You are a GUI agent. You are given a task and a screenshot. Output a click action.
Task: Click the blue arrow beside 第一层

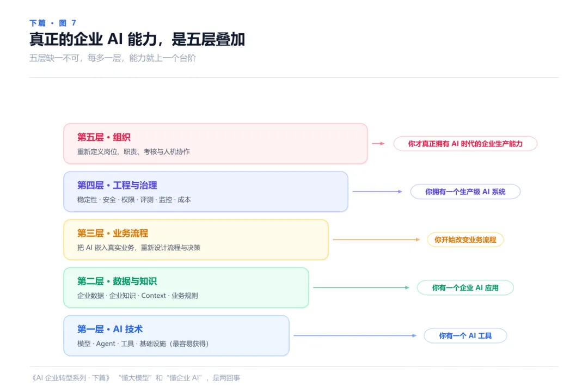coord(355,336)
